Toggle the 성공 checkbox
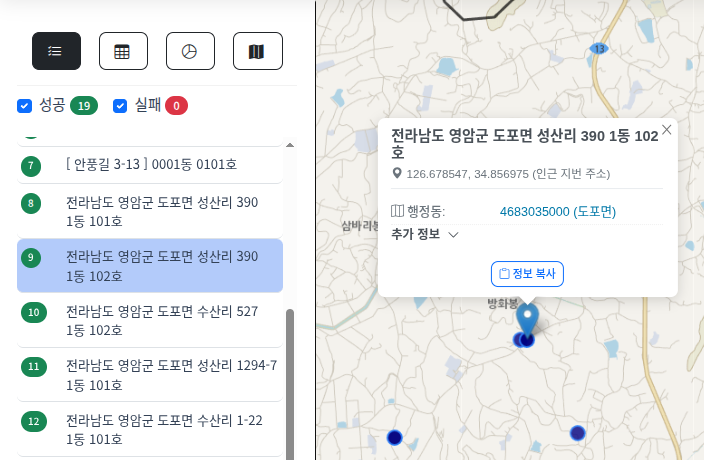The width and height of the screenshot is (704, 460). (x=25, y=105)
